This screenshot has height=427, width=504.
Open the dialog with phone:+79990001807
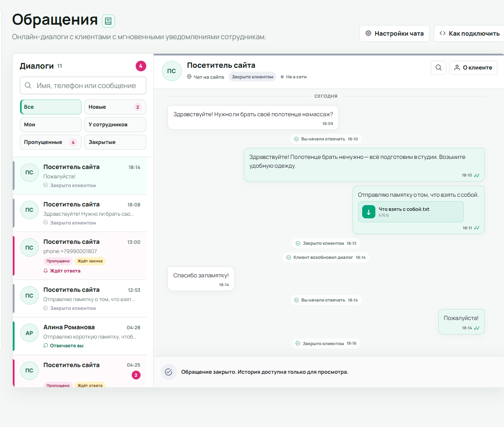(80, 256)
